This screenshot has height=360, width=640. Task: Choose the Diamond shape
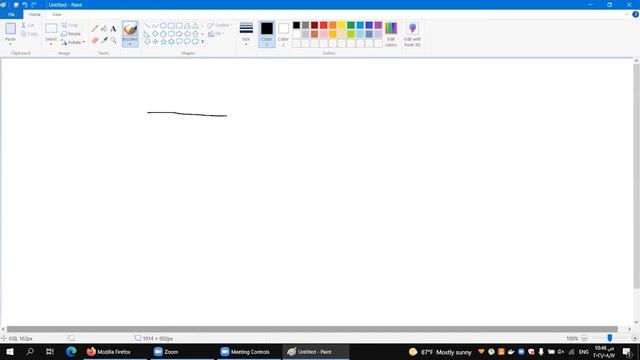[155, 34]
